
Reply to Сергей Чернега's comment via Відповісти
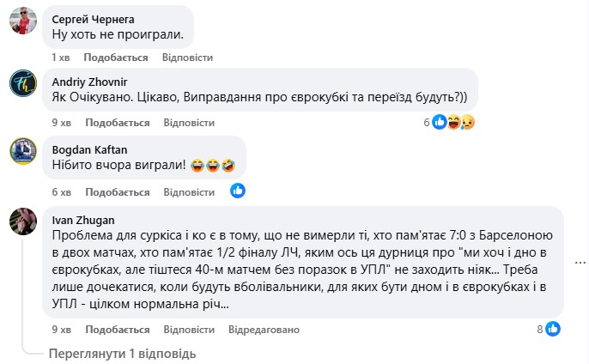[187, 57]
